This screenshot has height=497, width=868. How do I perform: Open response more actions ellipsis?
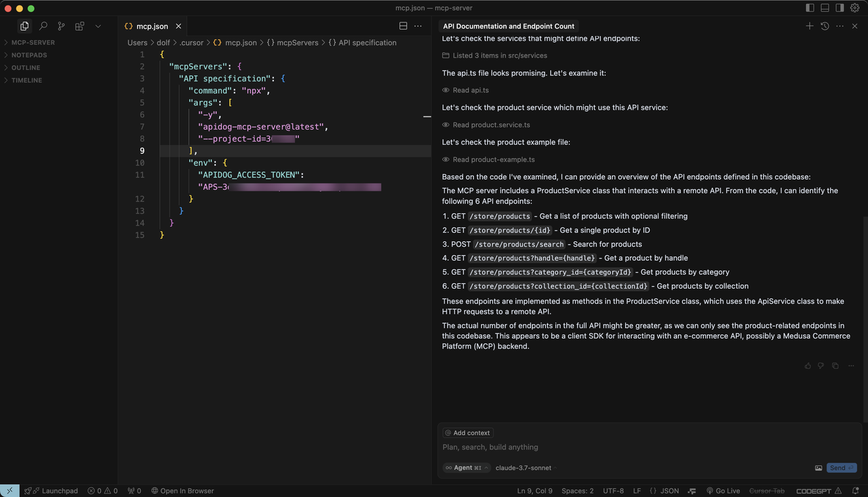(x=851, y=365)
